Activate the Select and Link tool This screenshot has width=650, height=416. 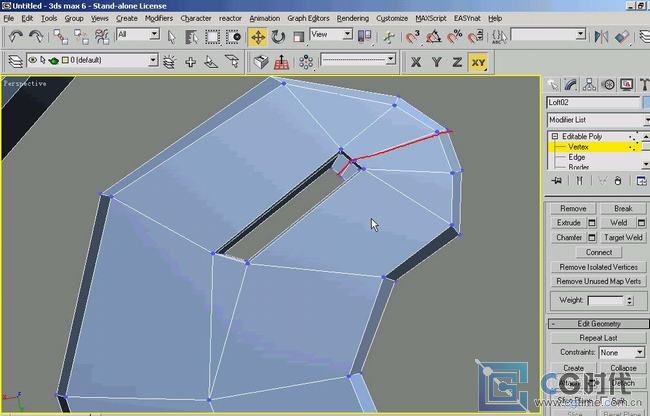pos(60,36)
